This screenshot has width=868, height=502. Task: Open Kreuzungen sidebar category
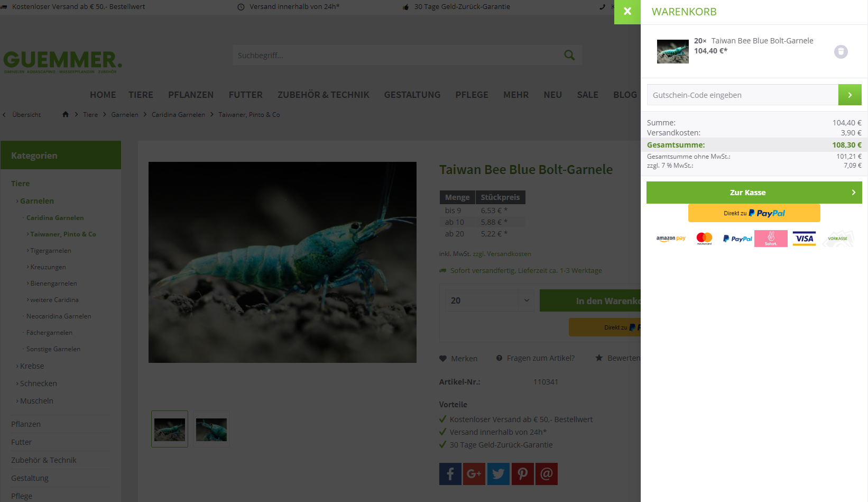pos(48,267)
